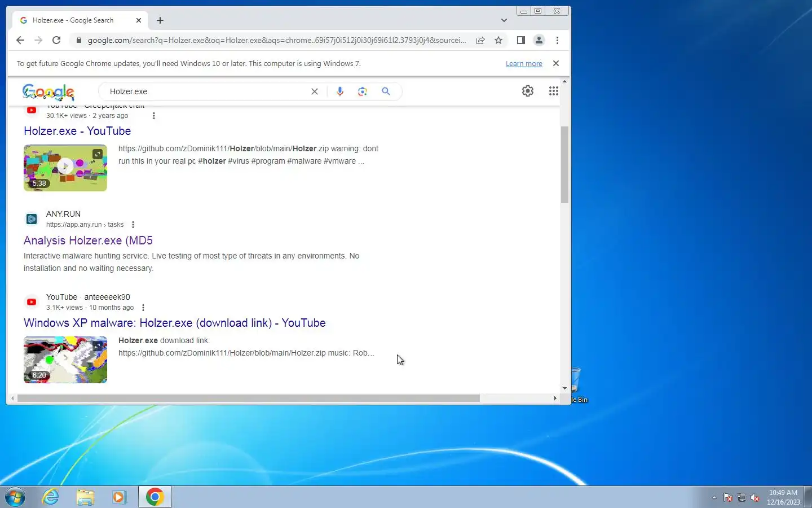The height and width of the screenshot is (508, 812).
Task: Click the page vertical scrollbar thumb
Action: (x=564, y=165)
